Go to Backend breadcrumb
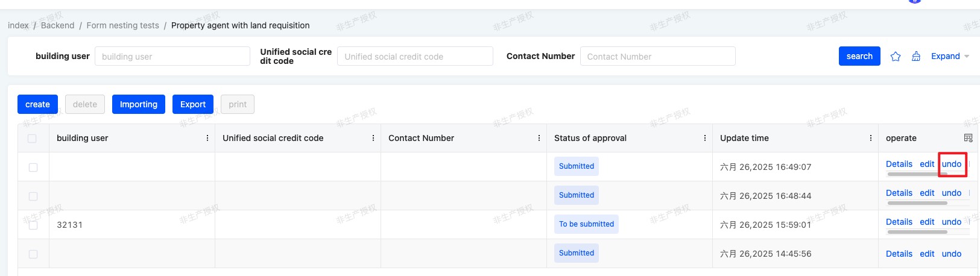Screen dimensions: 980x276 click(x=57, y=25)
